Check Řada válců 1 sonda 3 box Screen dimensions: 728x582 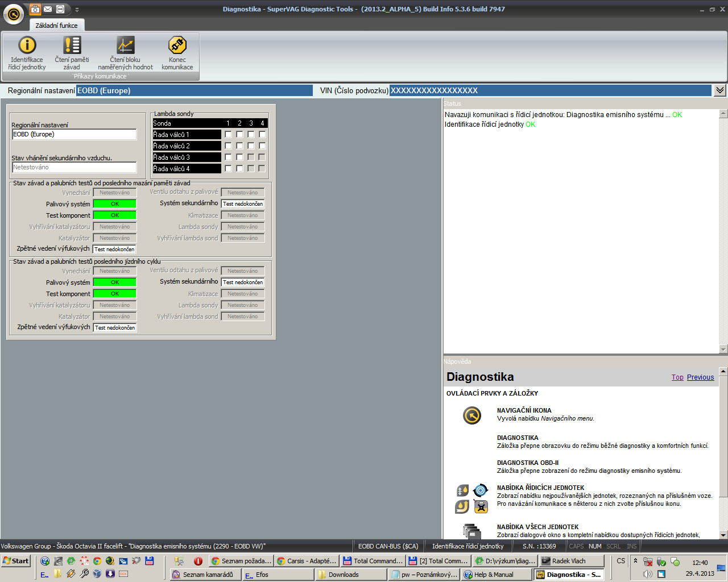click(x=251, y=135)
